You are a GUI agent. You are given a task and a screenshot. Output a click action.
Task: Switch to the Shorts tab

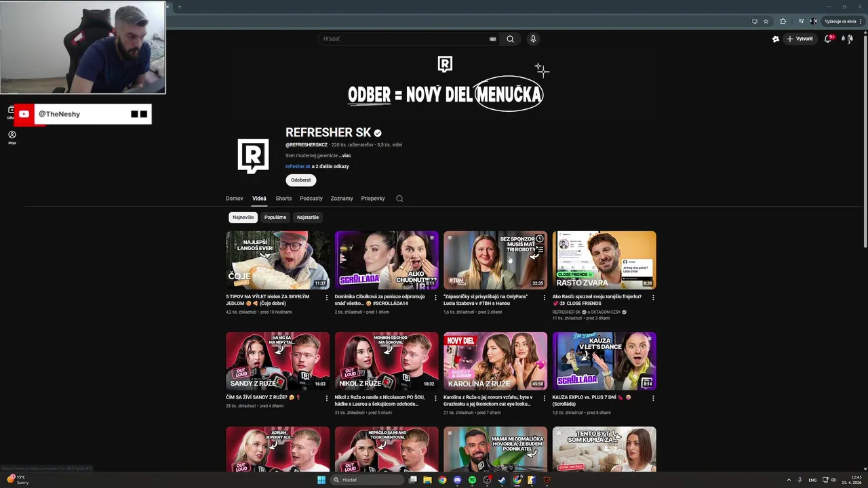click(x=283, y=199)
